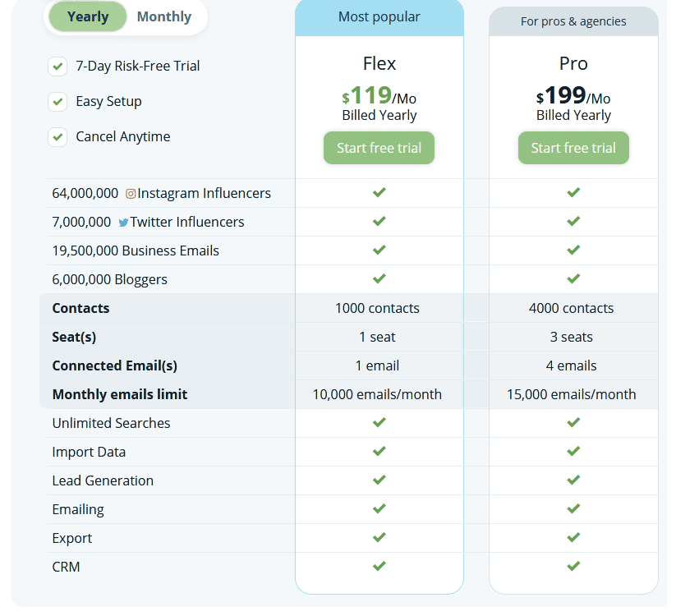Click the Pro checkmark for CRM

click(x=573, y=566)
